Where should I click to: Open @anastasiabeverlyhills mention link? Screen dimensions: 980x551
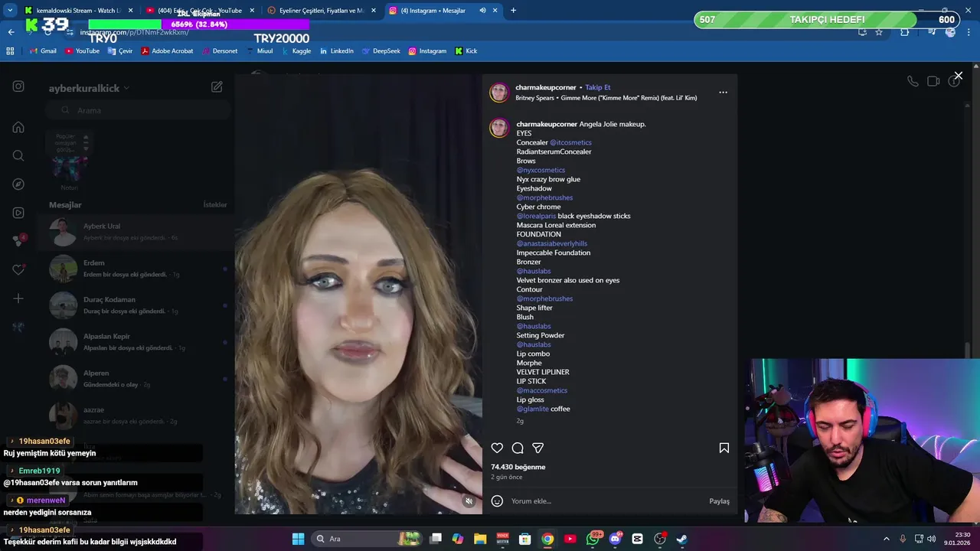552,243
